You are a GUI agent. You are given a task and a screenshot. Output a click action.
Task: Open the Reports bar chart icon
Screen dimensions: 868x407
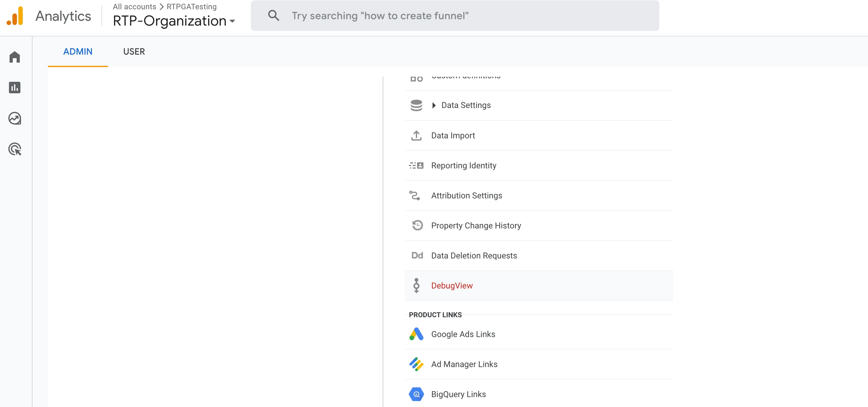tap(14, 88)
